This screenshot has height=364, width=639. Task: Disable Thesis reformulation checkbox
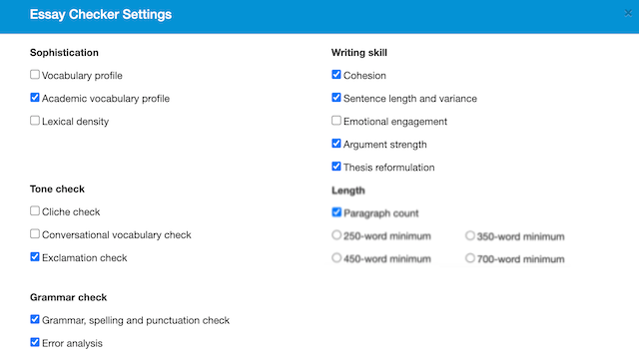pyautogui.click(x=336, y=167)
